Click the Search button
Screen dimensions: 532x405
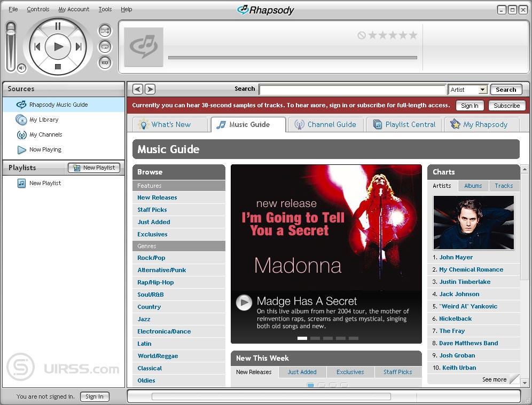[506, 90]
